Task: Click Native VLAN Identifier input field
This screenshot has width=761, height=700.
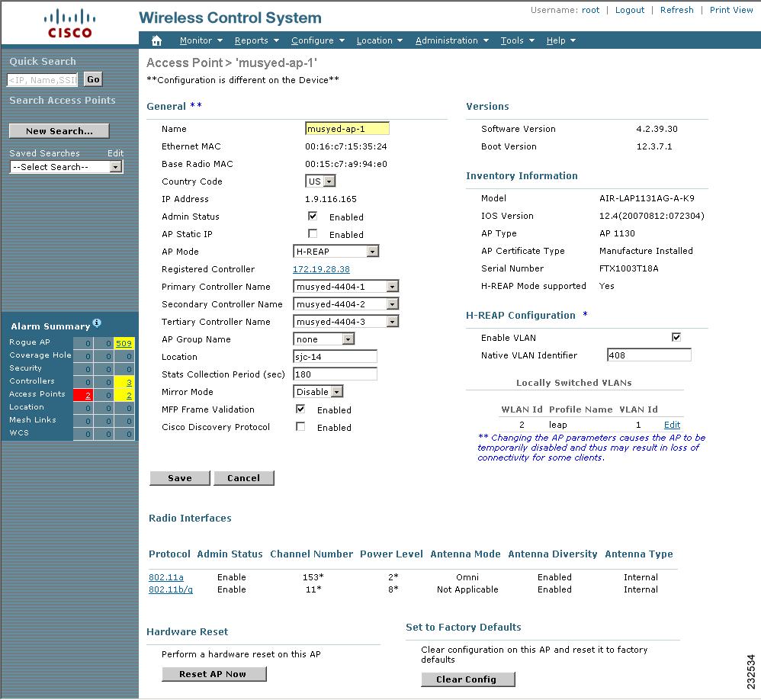Action: coord(649,355)
